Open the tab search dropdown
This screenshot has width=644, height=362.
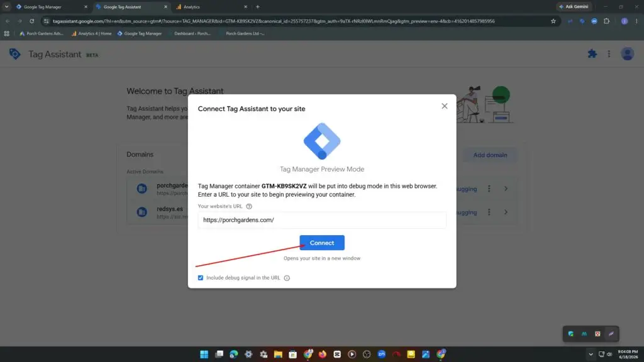6,7
